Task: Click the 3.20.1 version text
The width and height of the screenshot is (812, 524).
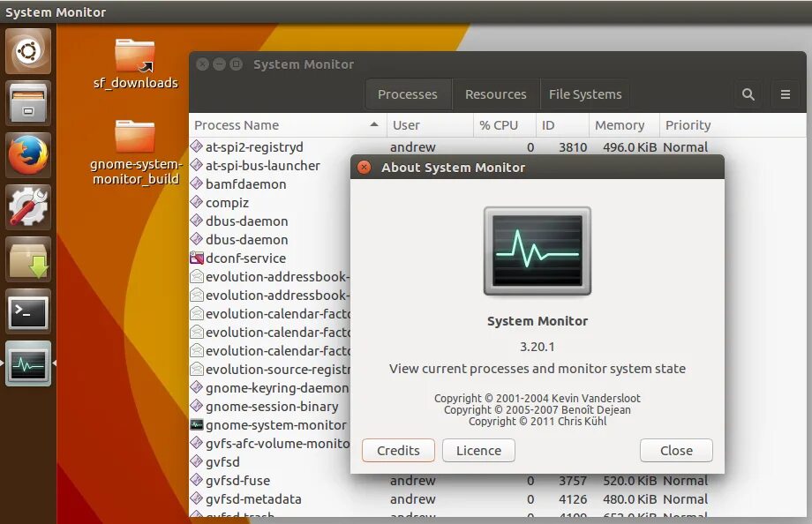Action: 537,347
